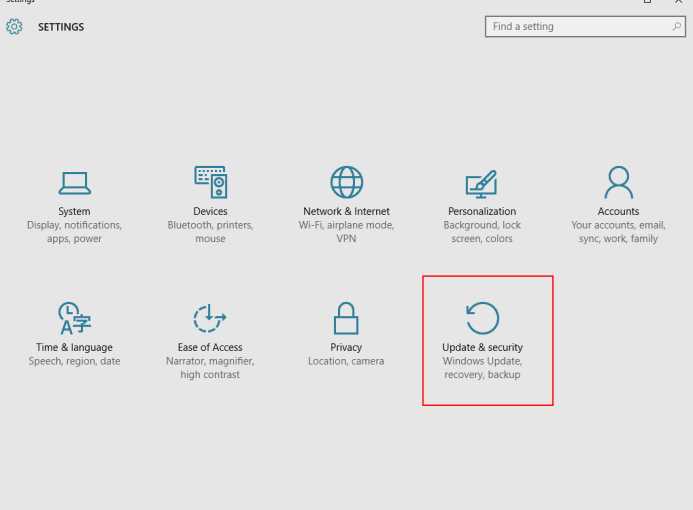Click the Network & Internet globe icon
This screenshot has width=693, height=510.
coord(346,182)
